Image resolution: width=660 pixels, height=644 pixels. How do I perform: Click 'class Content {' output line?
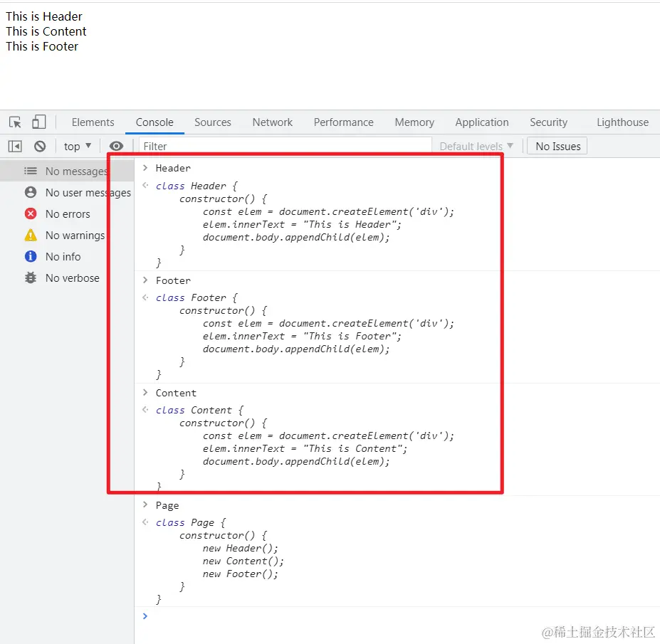coord(200,410)
